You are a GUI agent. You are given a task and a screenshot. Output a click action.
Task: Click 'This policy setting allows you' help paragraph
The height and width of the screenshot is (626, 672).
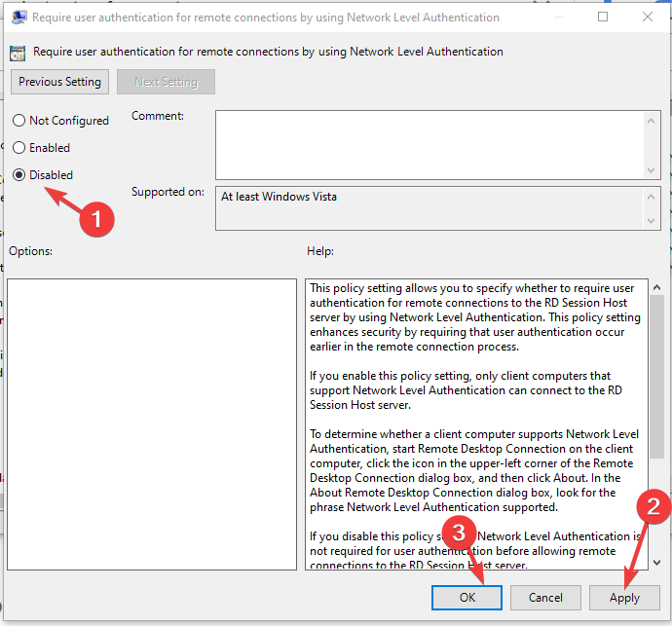[x=475, y=317]
